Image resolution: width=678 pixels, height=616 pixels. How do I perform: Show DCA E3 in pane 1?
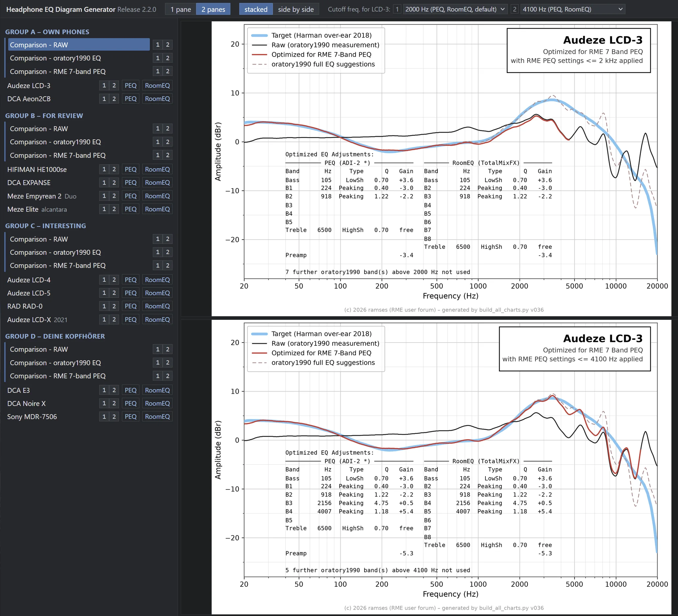click(104, 390)
